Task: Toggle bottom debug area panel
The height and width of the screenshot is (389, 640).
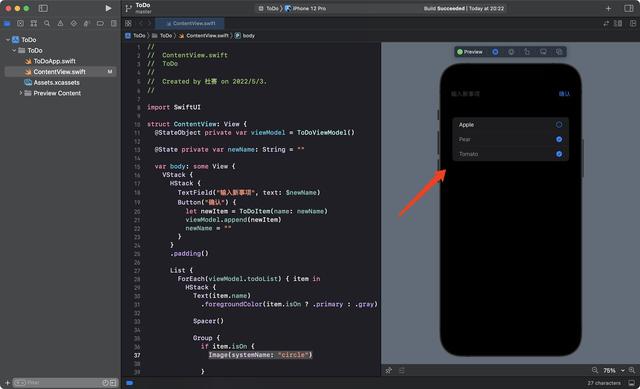Action: 631,383
